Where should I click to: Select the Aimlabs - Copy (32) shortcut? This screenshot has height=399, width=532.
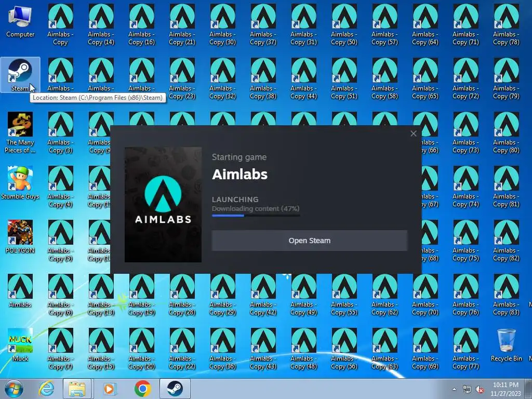(222, 79)
